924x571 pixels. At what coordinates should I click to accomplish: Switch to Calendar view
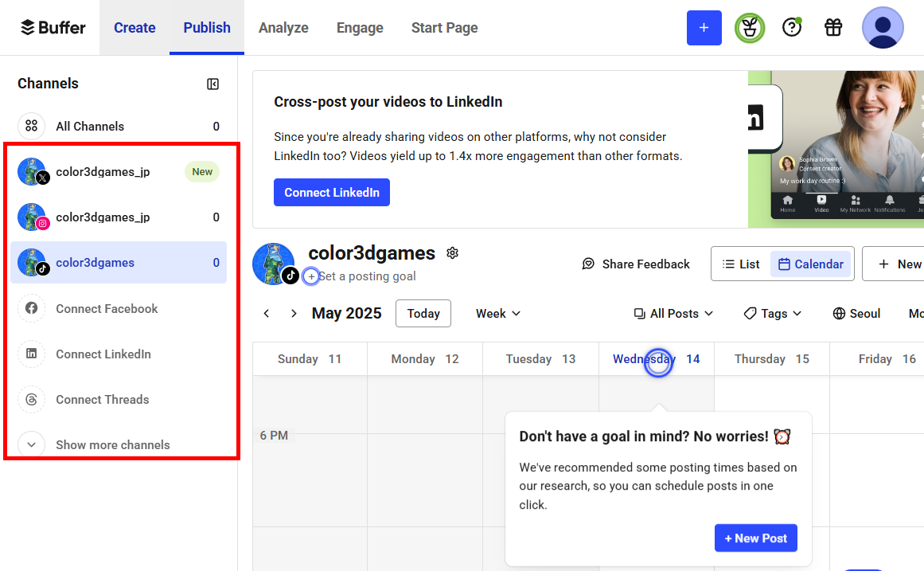click(811, 264)
